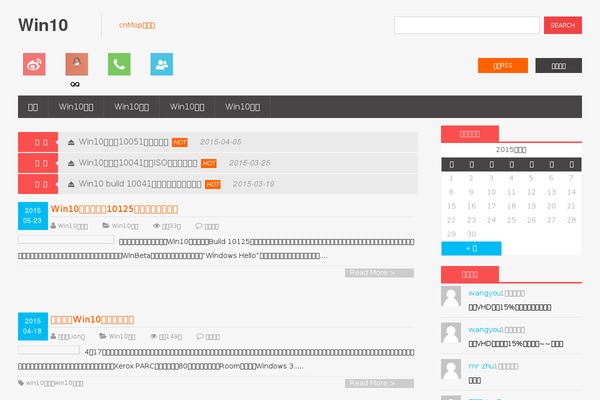Open first wangyou1 commenter link
Viewport: 600px width, 400px height.
(485, 293)
